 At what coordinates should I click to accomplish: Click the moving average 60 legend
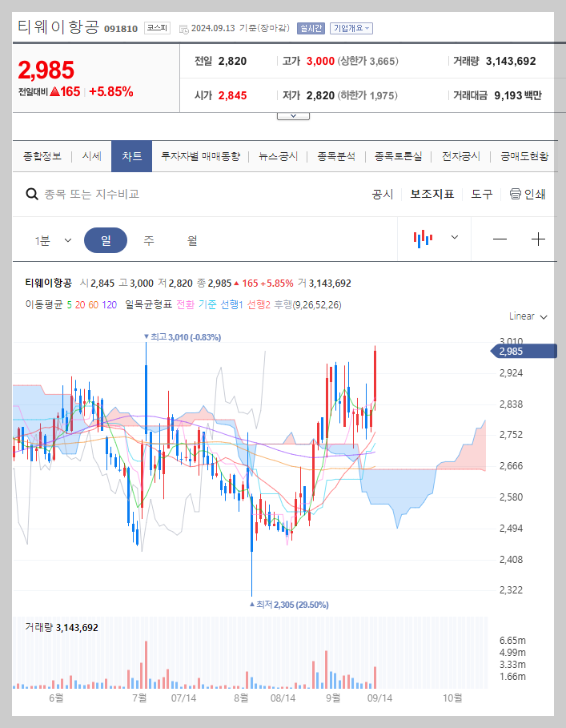click(x=93, y=305)
